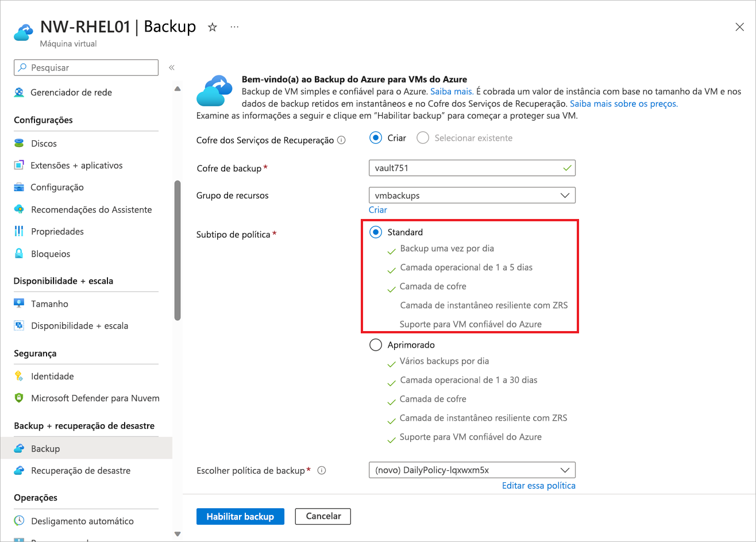Click 'Backup uma vez por dia' text
756x542 pixels.
click(x=447, y=249)
